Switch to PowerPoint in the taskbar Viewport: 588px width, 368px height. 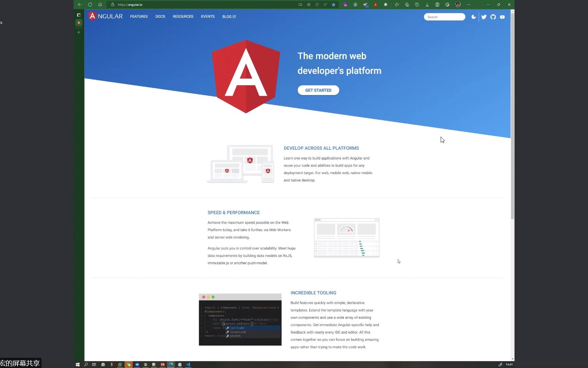point(162,364)
